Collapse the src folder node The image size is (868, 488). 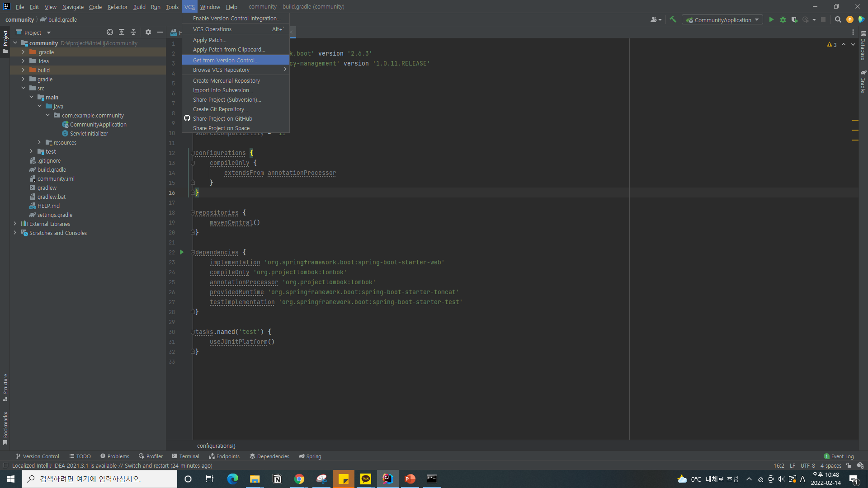coord(23,88)
